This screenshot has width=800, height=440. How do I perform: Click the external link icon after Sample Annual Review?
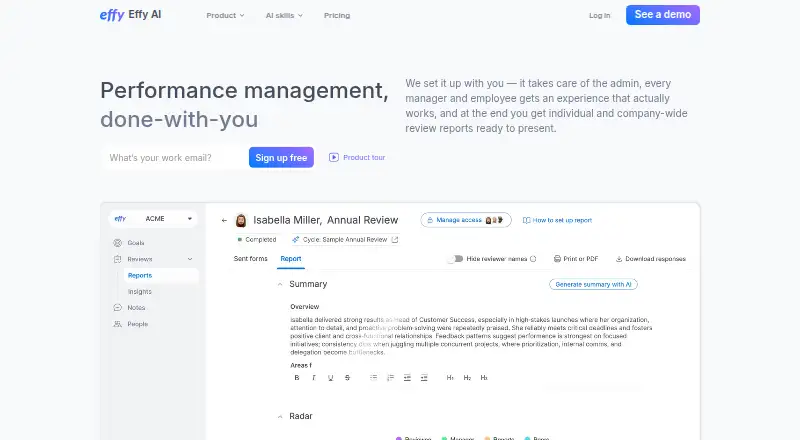[395, 239]
